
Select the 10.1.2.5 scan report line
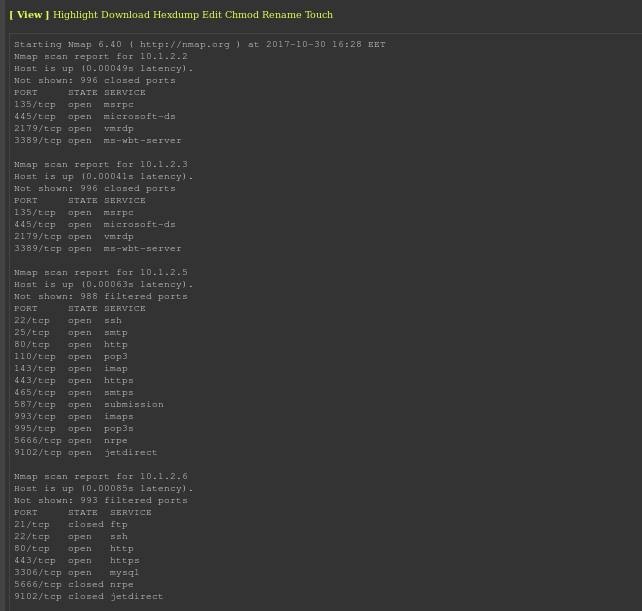click(x=100, y=272)
